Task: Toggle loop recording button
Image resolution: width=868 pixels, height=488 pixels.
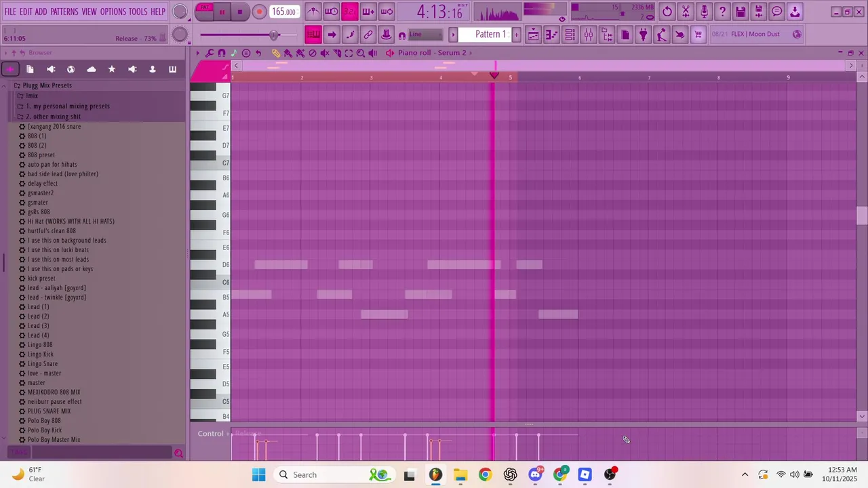Action: (387, 11)
